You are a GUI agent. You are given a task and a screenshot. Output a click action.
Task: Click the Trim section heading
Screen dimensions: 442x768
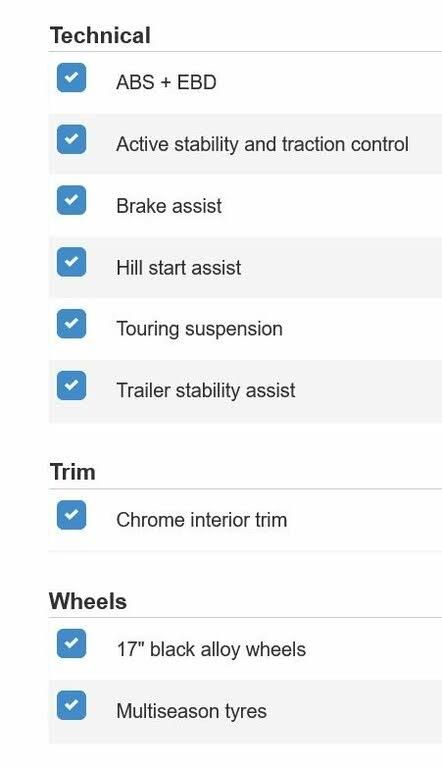73,472
